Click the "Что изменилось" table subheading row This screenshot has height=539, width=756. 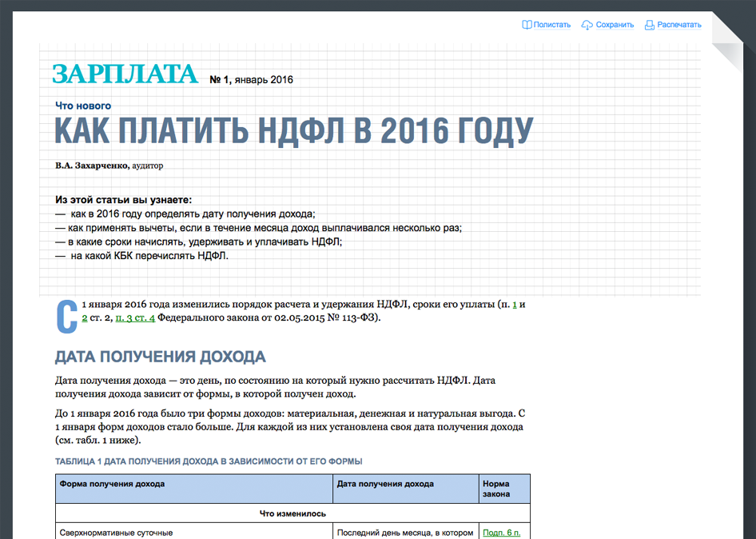pyautogui.click(x=292, y=513)
